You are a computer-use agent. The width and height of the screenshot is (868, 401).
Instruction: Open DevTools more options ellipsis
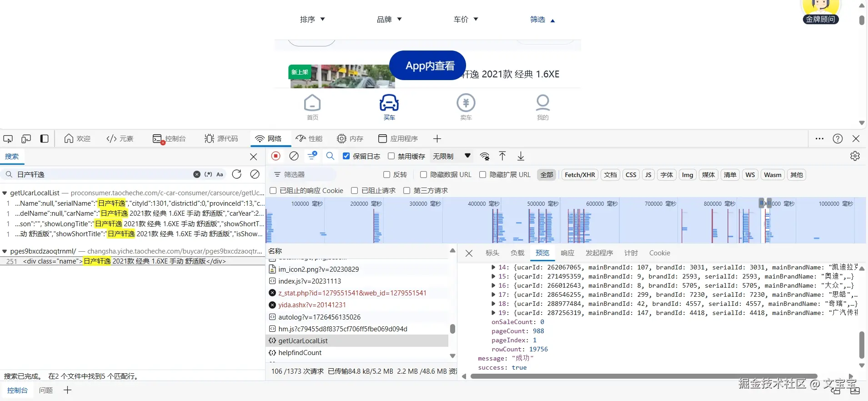819,139
